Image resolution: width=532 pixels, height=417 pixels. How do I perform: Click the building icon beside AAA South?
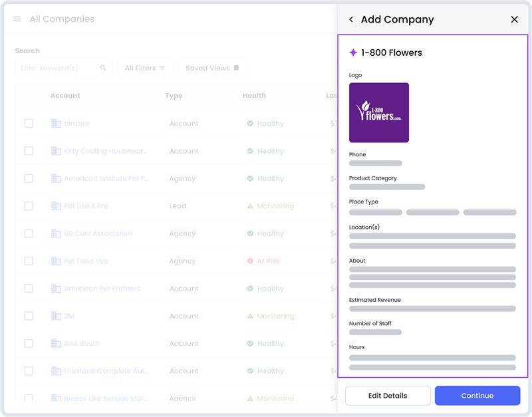[x=56, y=343]
